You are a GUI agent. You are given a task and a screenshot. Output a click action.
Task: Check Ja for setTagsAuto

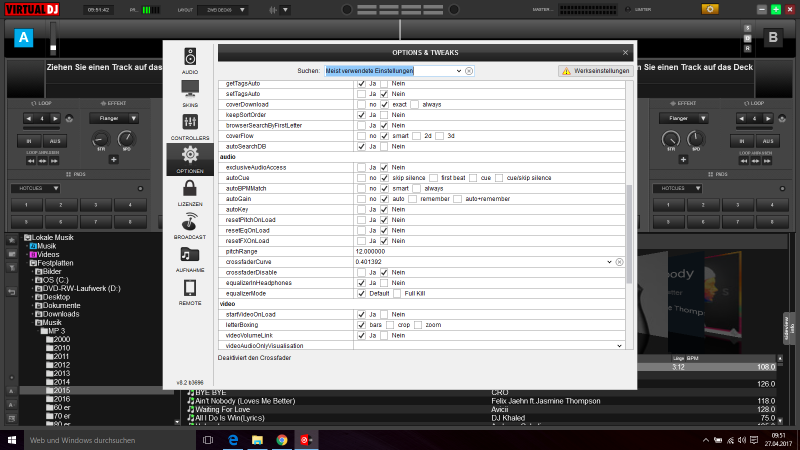361,94
